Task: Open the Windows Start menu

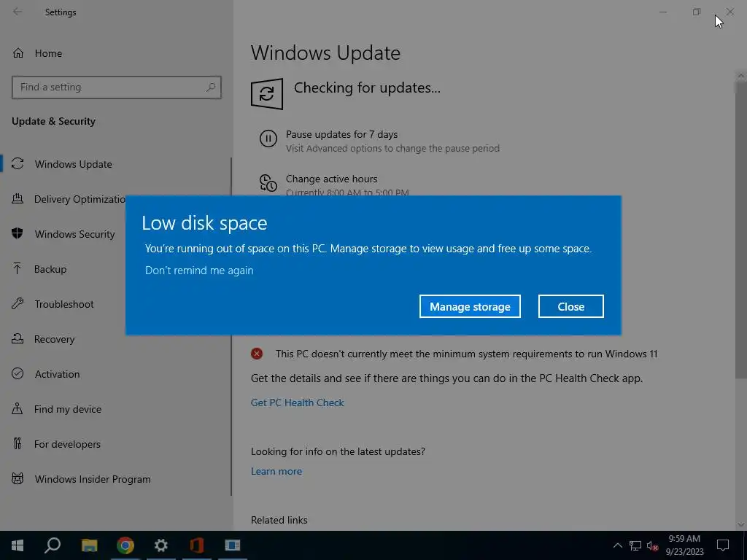Action: 18,545
